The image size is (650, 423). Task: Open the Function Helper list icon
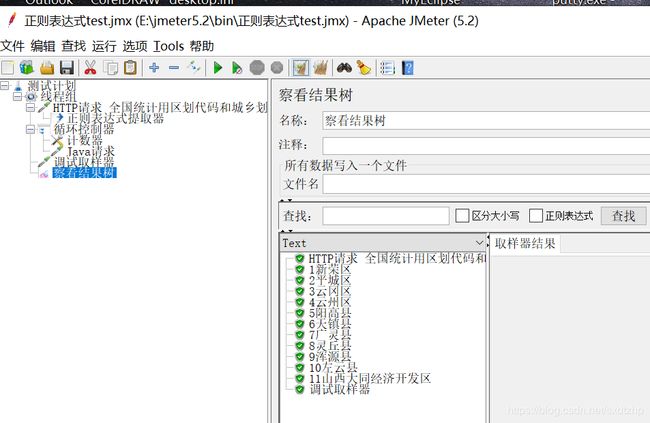[387, 68]
